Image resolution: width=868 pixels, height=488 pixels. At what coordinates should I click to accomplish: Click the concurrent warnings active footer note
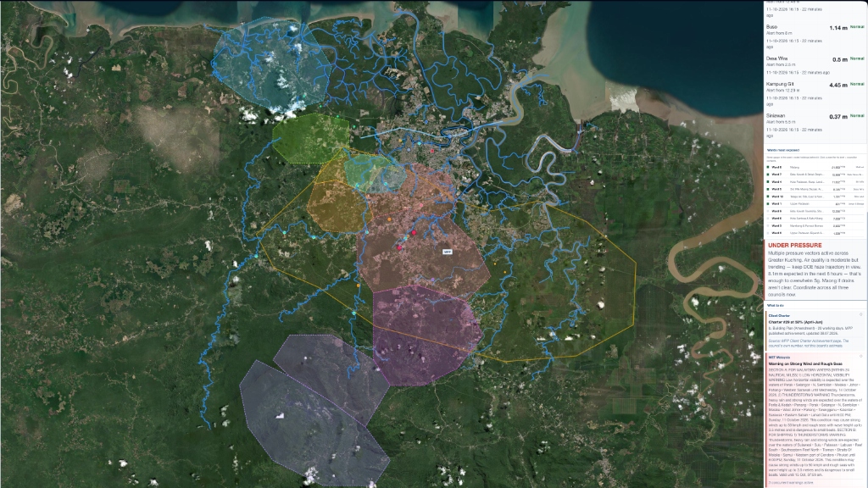[791, 482]
